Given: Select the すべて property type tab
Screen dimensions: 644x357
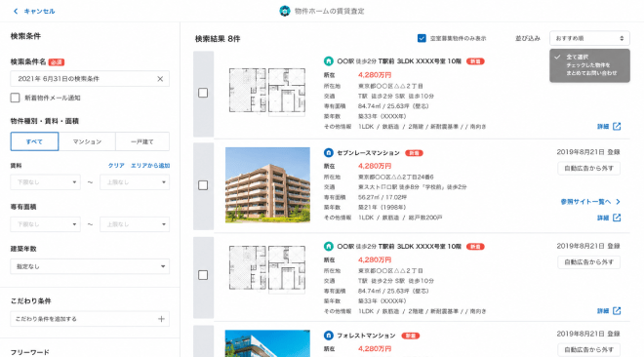Looking at the screenshot, I should tap(34, 141).
